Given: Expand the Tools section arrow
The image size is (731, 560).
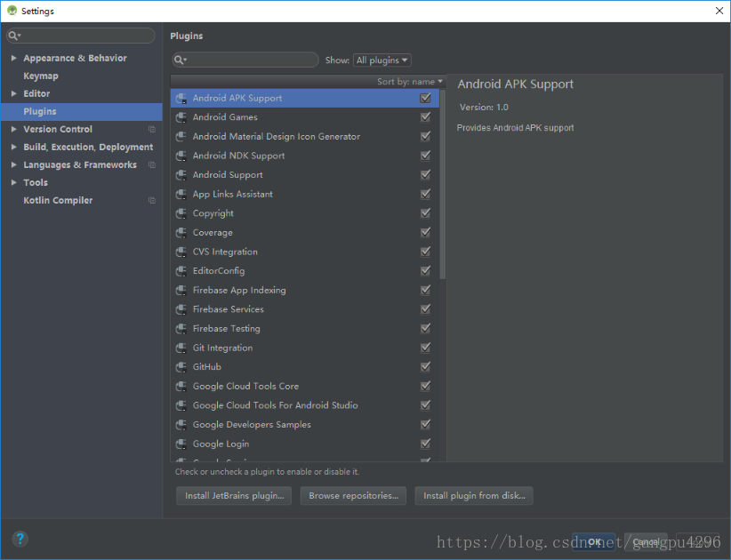Looking at the screenshot, I should click(x=13, y=182).
